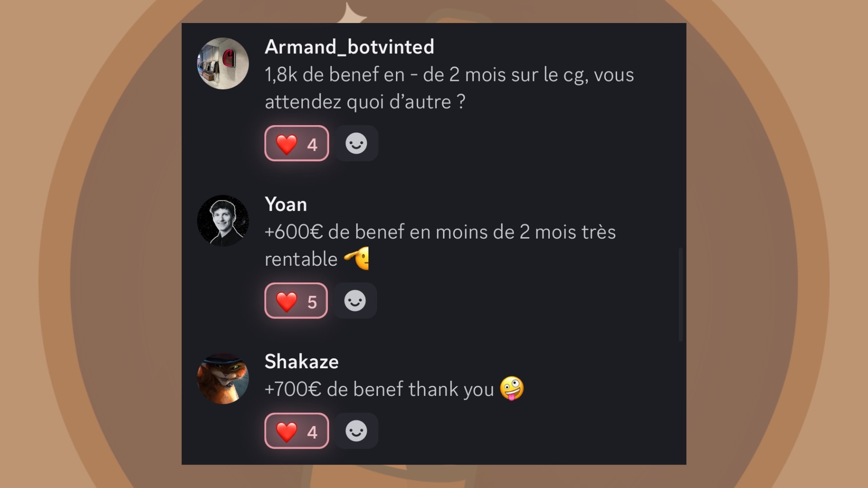Click the 'attendez quoi d'autre ?' text line

coord(365,102)
